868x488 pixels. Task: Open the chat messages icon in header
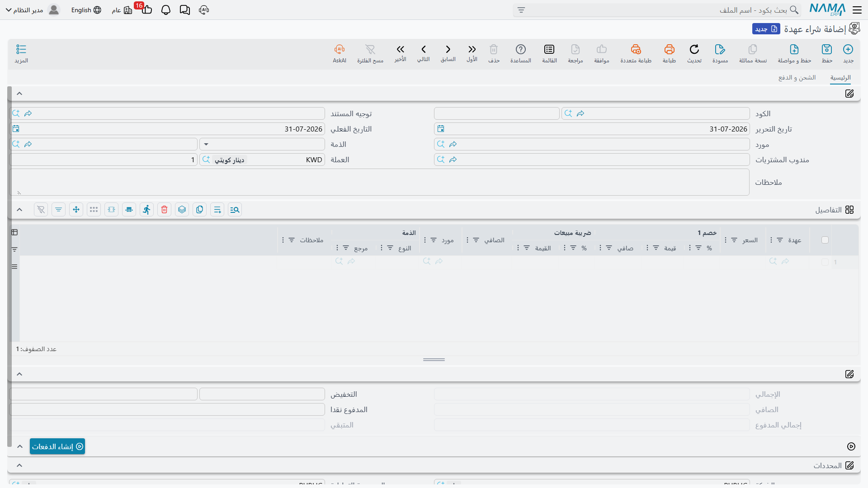pyautogui.click(x=184, y=10)
